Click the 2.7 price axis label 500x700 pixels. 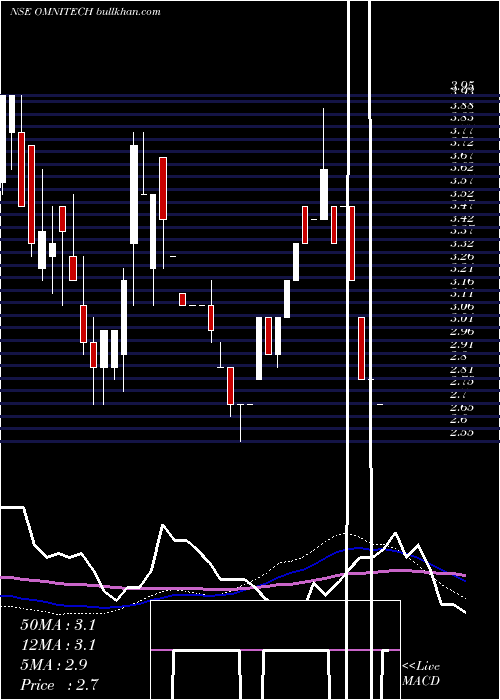459,395
